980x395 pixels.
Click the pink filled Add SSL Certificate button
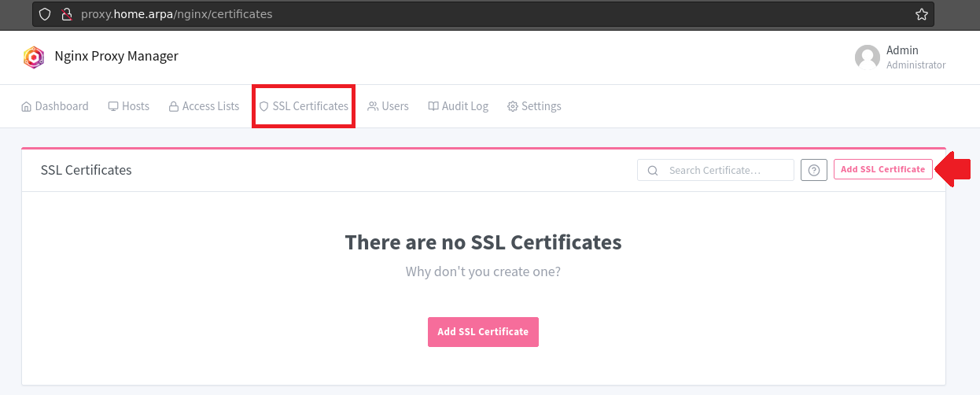click(483, 332)
